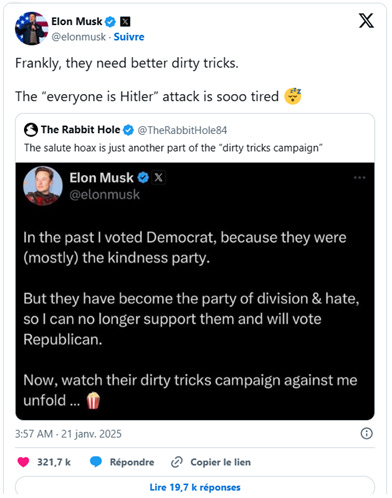The width and height of the screenshot is (392, 498).
Task: Click The Rabbit Hole's verified checkmark badge
Action: click(128, 130)
